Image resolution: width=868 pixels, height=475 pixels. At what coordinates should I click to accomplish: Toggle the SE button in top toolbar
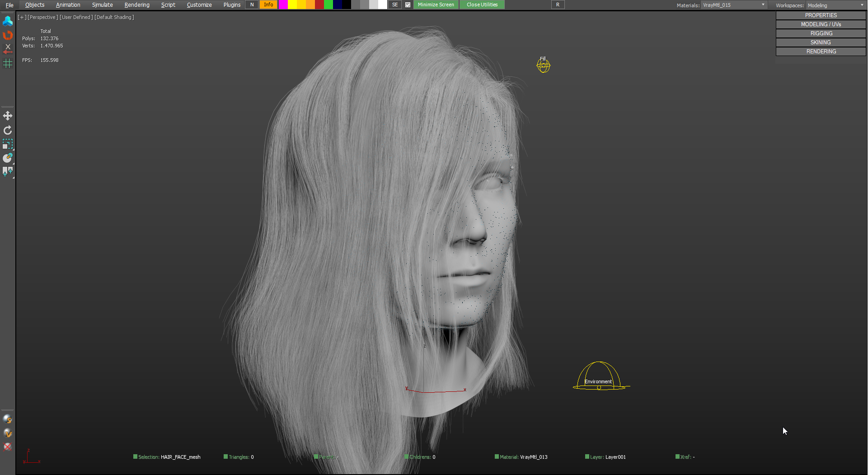395,5
